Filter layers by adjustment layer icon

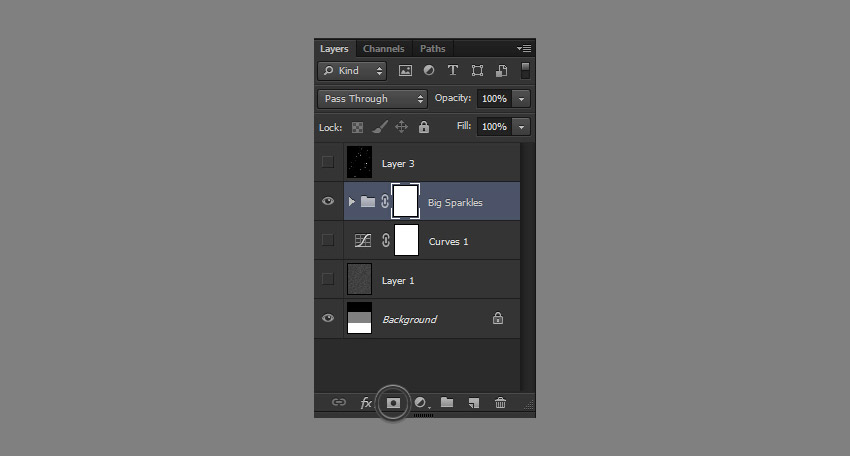(429, 70)
